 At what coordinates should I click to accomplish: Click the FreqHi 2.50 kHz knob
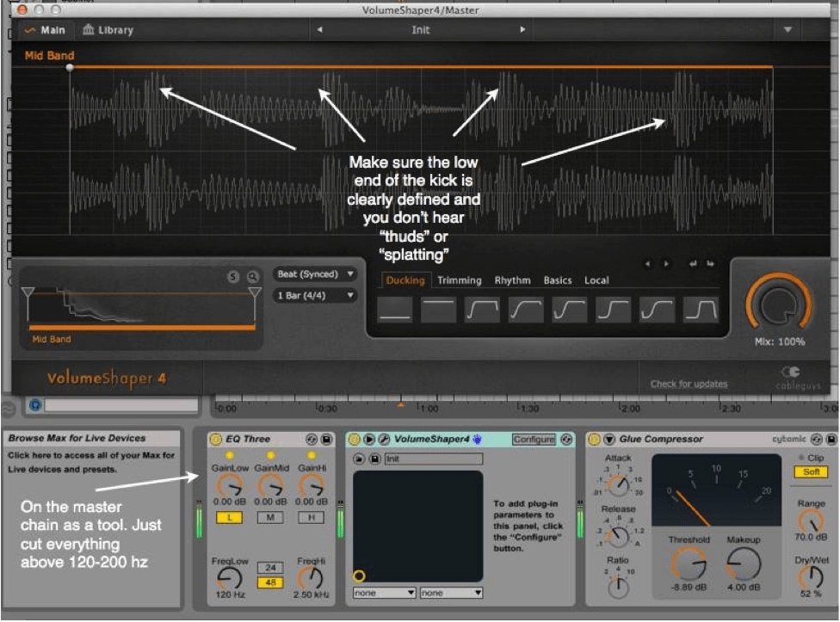tap(310, 579)
